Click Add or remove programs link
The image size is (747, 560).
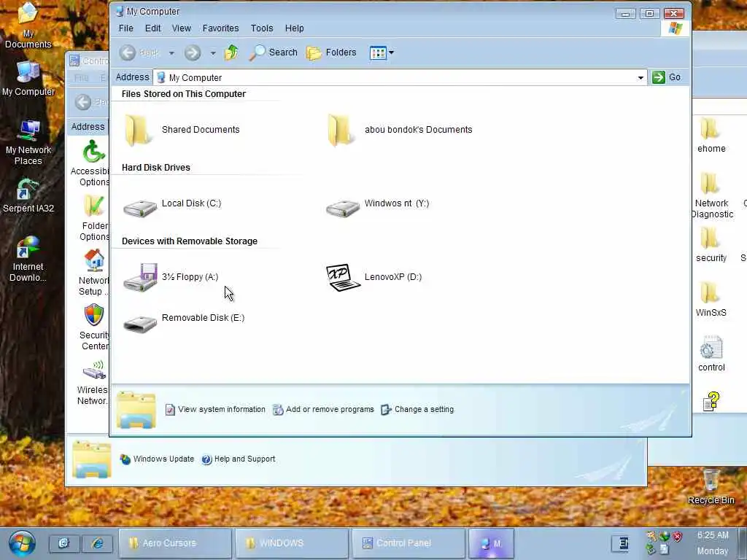[323, 410]
